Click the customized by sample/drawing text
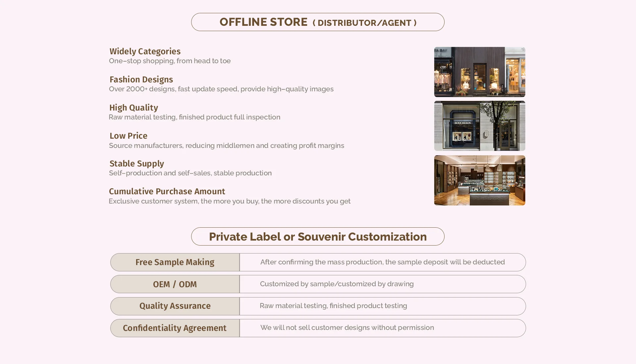Viewport: 636px width, 364px height. click(x=337, y=284)
